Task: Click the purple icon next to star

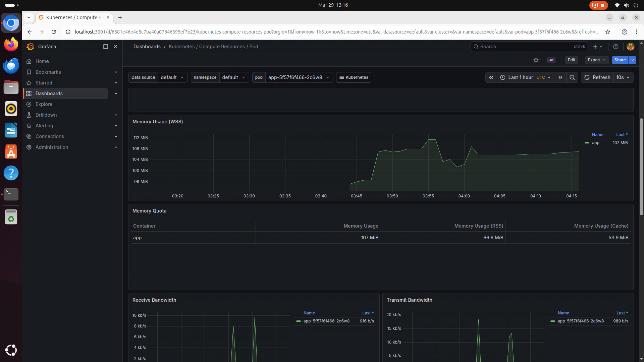Action: 551,60
